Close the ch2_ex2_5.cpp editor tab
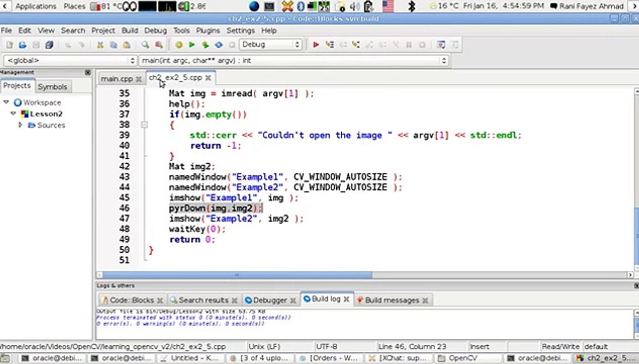Image resolution: width=639 pixels, height=364 pixels. 208,78
